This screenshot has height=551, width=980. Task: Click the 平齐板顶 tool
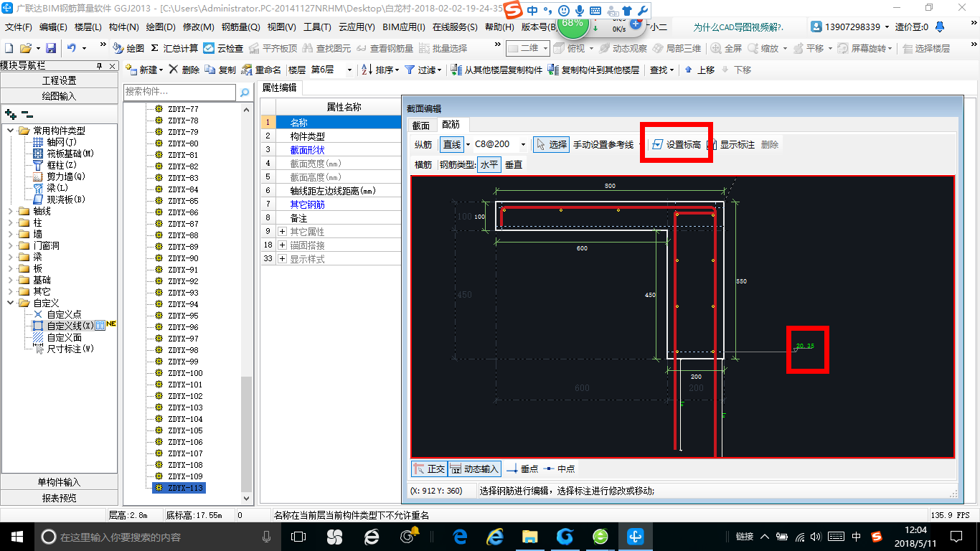click(273, 48)
